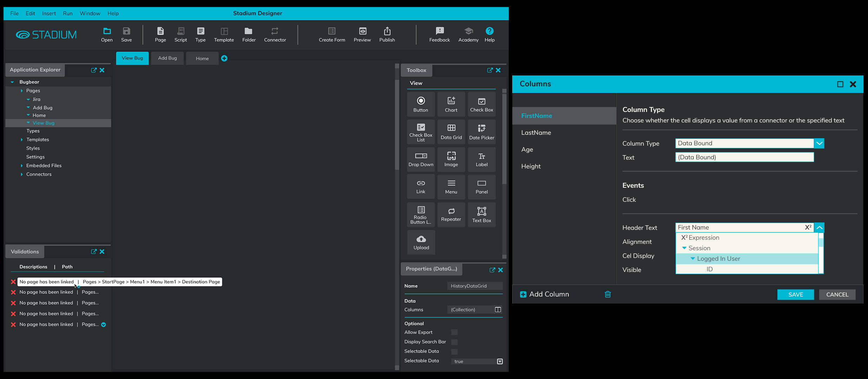Image resolution: width=868 pixels, height=379 pixels.
Task: Switch to the Home tab
Action: click(202, 58)
